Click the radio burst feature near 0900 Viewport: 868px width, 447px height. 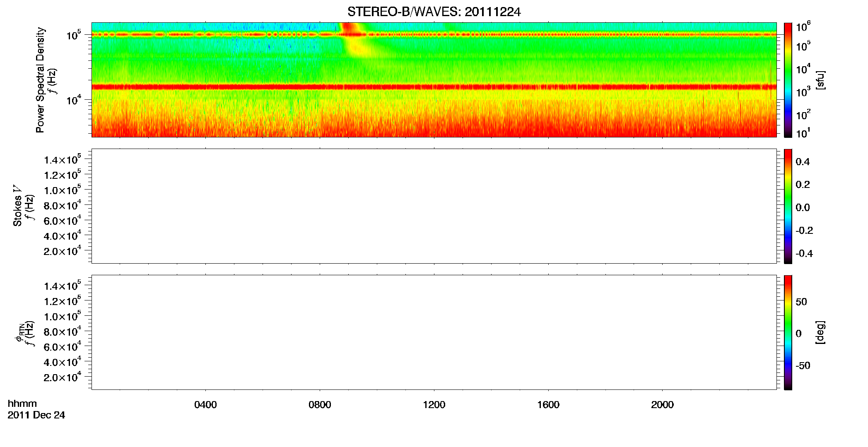354,39
